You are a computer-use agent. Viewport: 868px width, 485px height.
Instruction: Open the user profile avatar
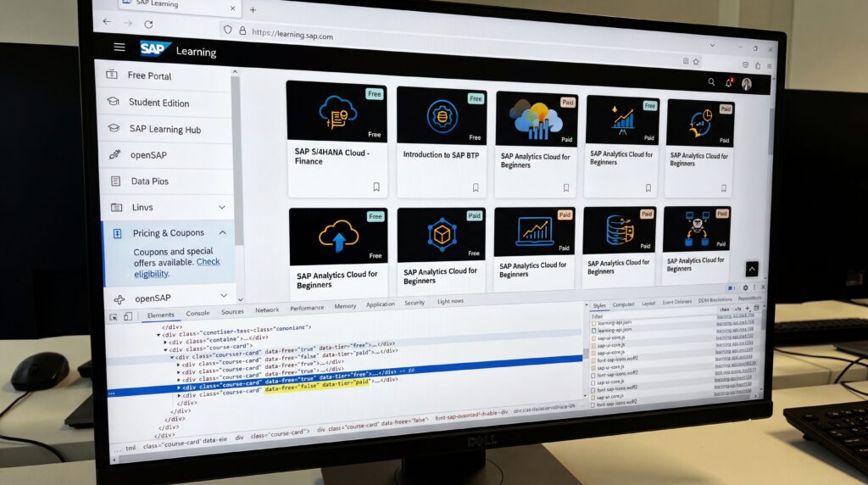point(747,84)
